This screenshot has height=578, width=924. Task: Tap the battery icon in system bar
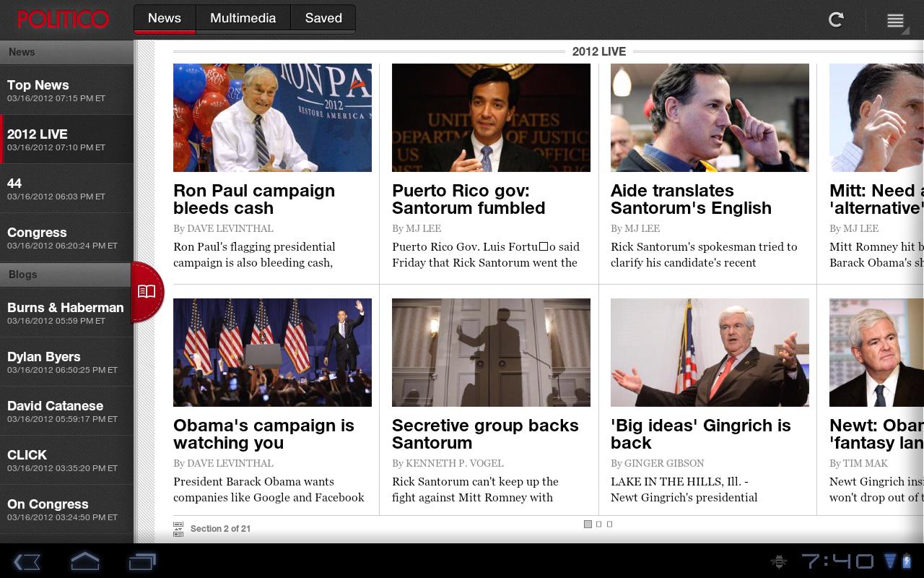(907, 561)
